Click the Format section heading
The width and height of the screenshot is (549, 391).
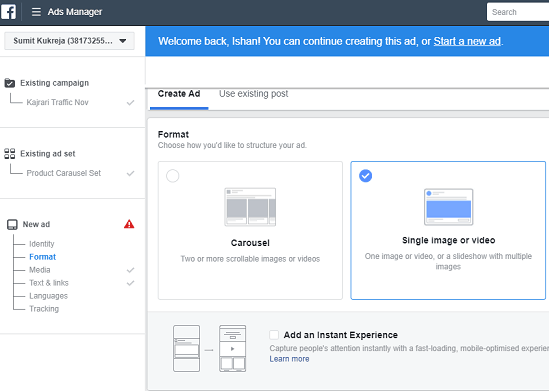173,134
